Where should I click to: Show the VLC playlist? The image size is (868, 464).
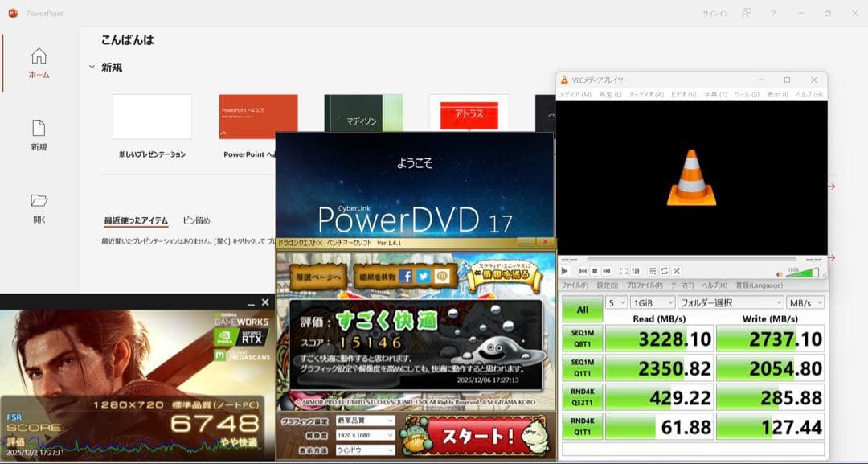click(653, 271)
